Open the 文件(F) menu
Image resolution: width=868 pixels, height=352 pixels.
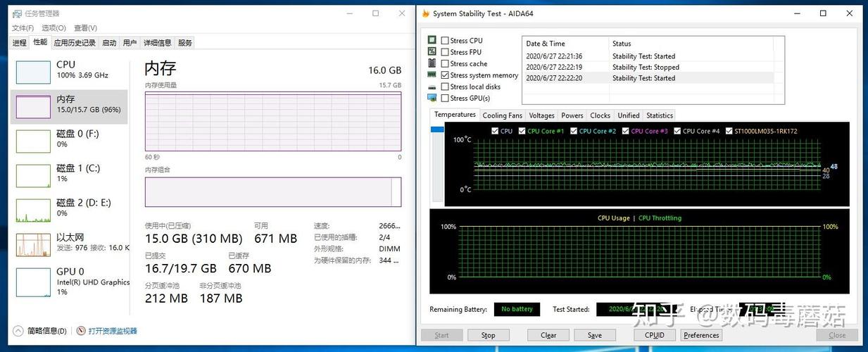point(23,28)
